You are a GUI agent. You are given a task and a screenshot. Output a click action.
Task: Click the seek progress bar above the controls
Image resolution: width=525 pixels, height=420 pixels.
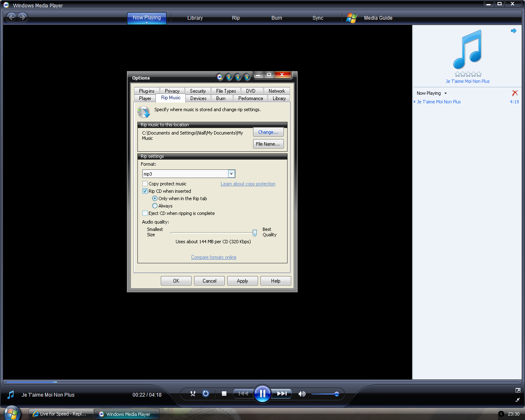pos(262,382)
